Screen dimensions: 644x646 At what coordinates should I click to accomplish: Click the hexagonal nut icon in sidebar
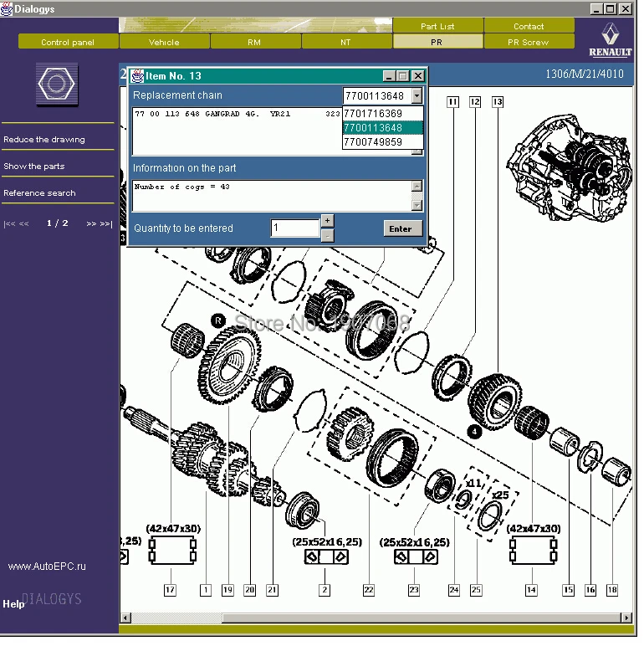pyautogui.click(x=57, y=85)
